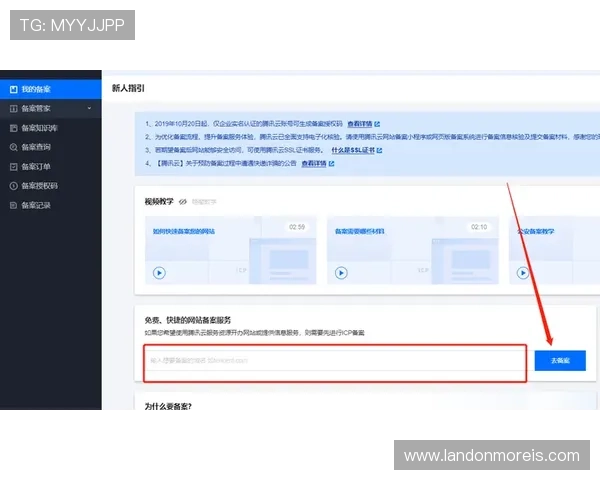
Task: Click the 为什么要备案? heading
Action: (x=168, y=406)
